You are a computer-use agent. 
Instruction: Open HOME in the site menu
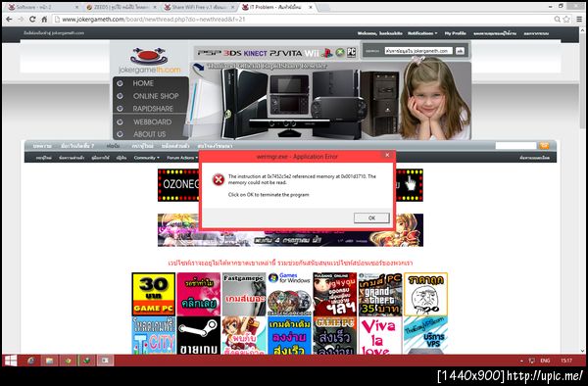pyautogui.click(x=143, y=83)
